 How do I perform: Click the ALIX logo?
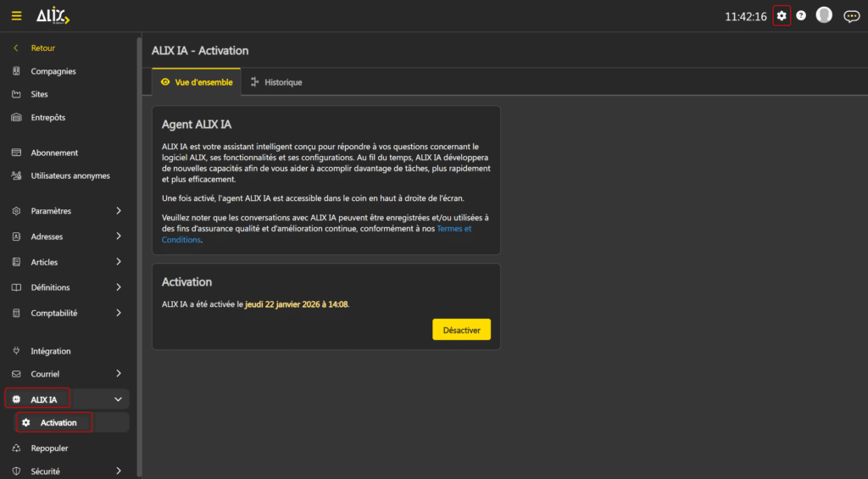click(x=53, y=16)
